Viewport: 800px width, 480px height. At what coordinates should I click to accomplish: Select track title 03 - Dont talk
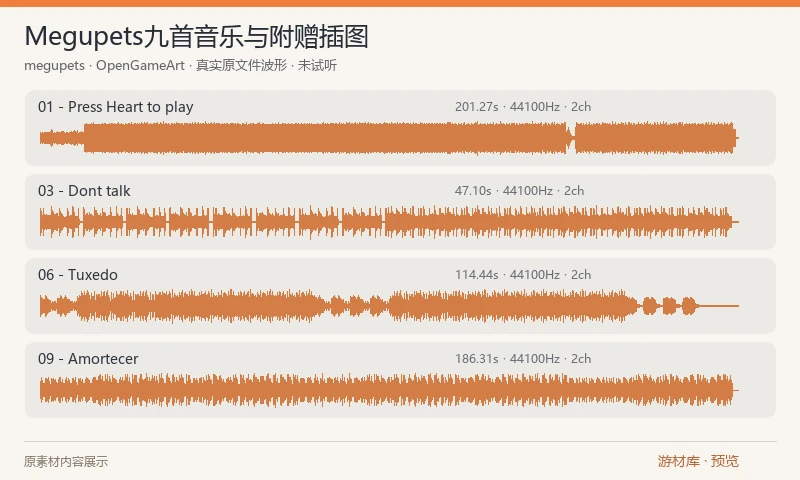pos(84,191)
